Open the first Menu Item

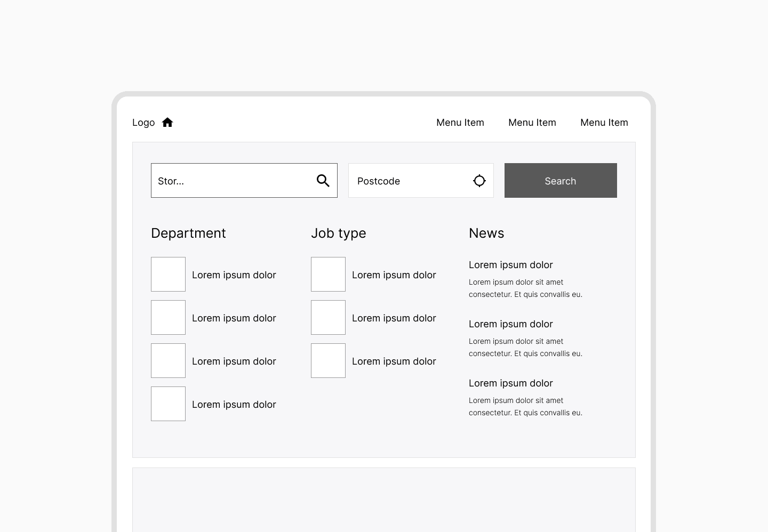tap(460, 123)
